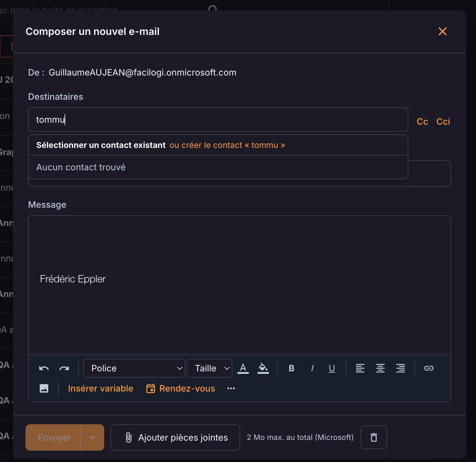Open the text color picker
Screen dimensions: 476x462
(x=243, y=368)
